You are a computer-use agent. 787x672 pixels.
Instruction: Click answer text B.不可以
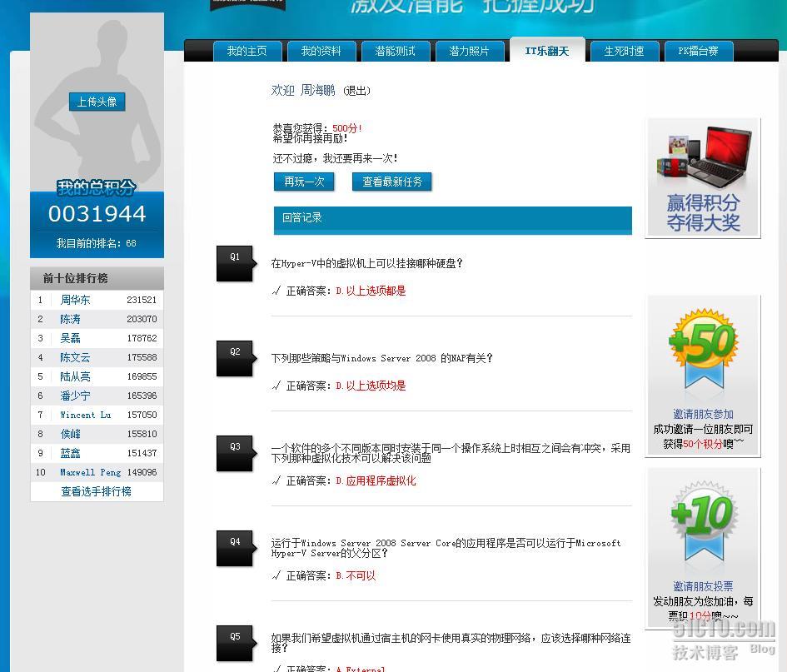click(x=356, y=575)
